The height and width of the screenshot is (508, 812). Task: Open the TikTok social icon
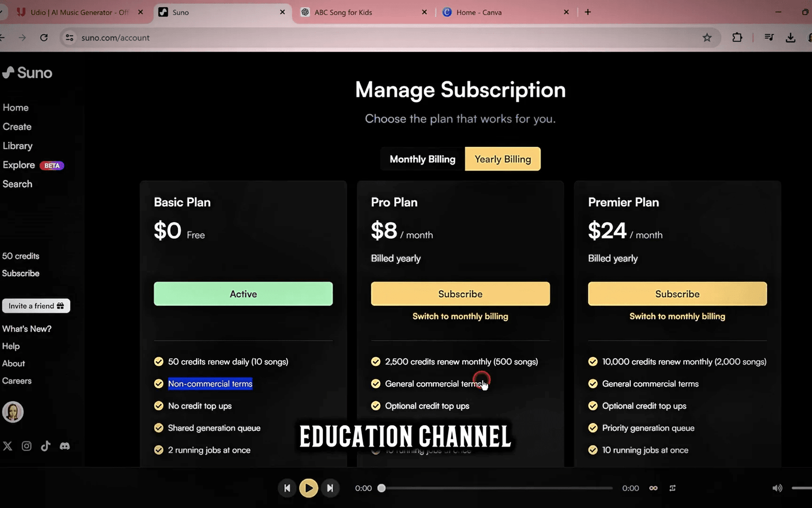pos(46,446)
